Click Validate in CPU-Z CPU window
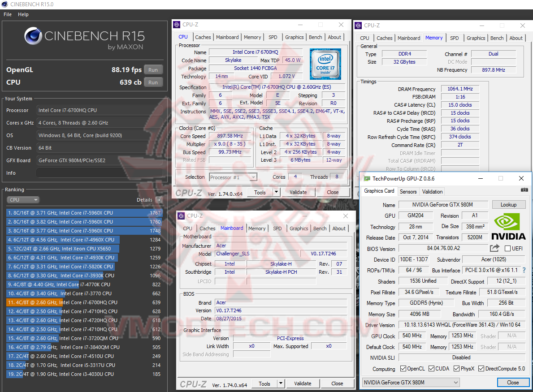 pyautogui.click(x=298, y=192)
